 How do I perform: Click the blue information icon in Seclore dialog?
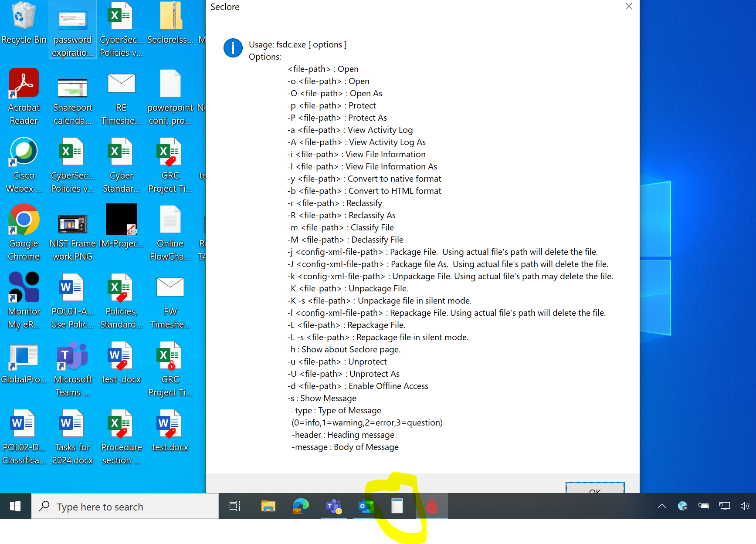pos(233,47)
